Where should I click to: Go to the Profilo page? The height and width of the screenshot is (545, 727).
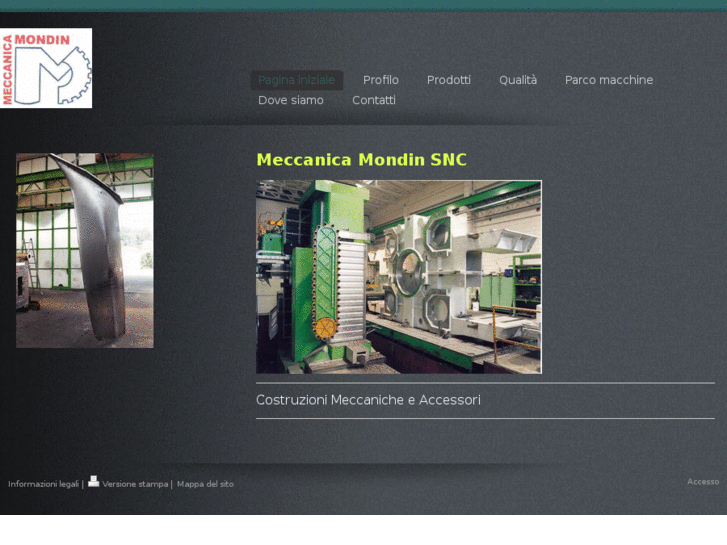(x=380, y=80)
